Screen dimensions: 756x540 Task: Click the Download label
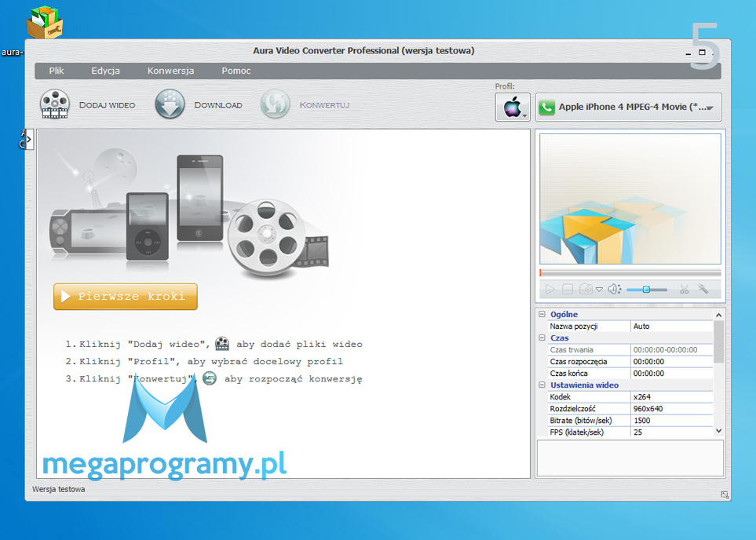click(218, 105)
